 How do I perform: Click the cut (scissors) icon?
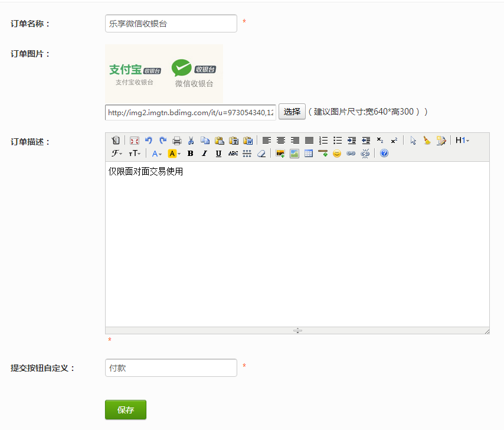[x=191, y=141]
